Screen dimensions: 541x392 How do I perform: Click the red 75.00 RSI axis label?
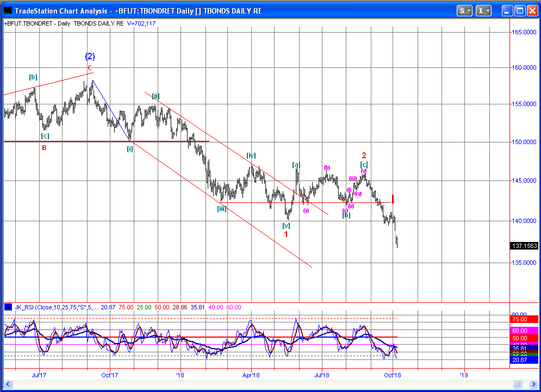[524, 319]
